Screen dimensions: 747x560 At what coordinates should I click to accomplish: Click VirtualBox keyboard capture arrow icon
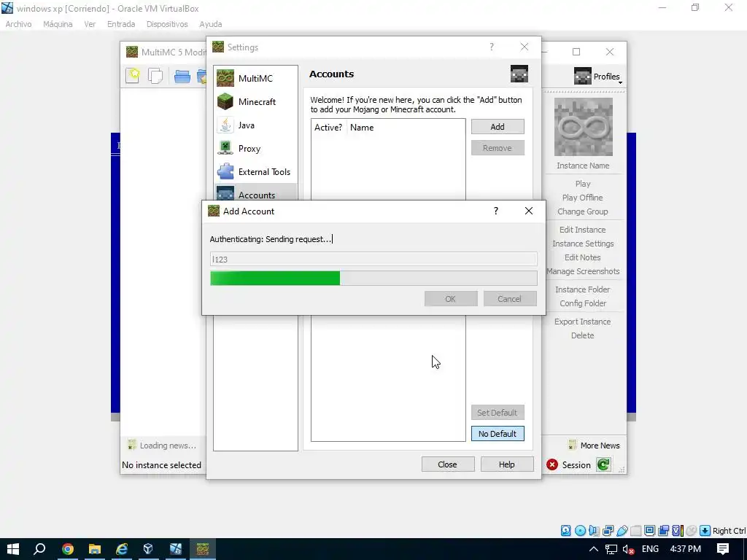(705, 531)
